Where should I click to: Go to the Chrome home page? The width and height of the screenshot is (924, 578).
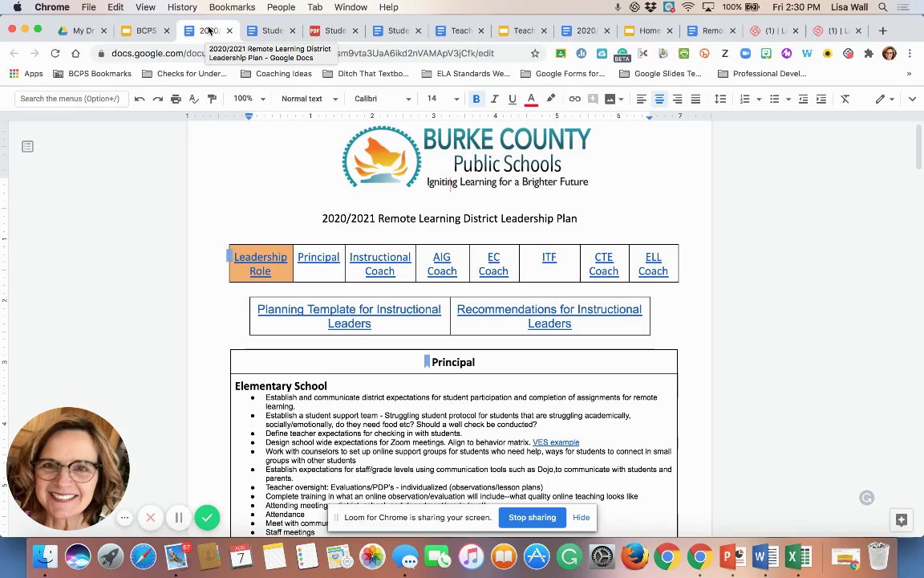click(x=75, y=54)
